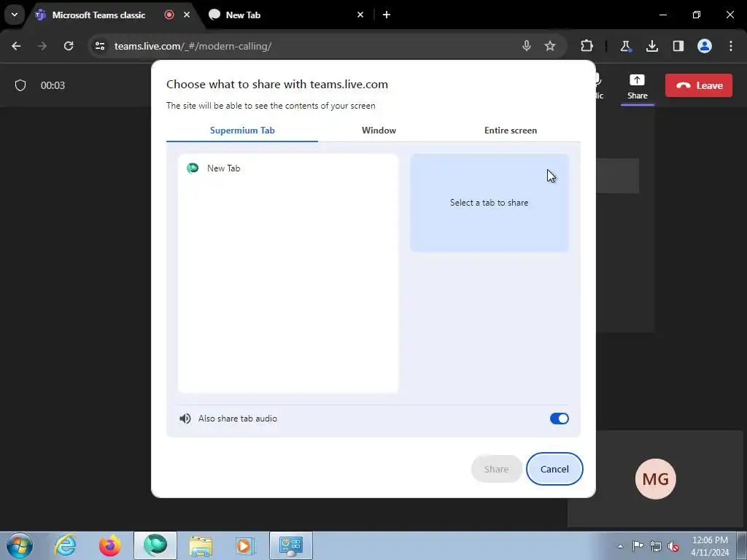
Task: Open File Explorer from taskbar
Action: pyautogui.click(x=201, y=545)
